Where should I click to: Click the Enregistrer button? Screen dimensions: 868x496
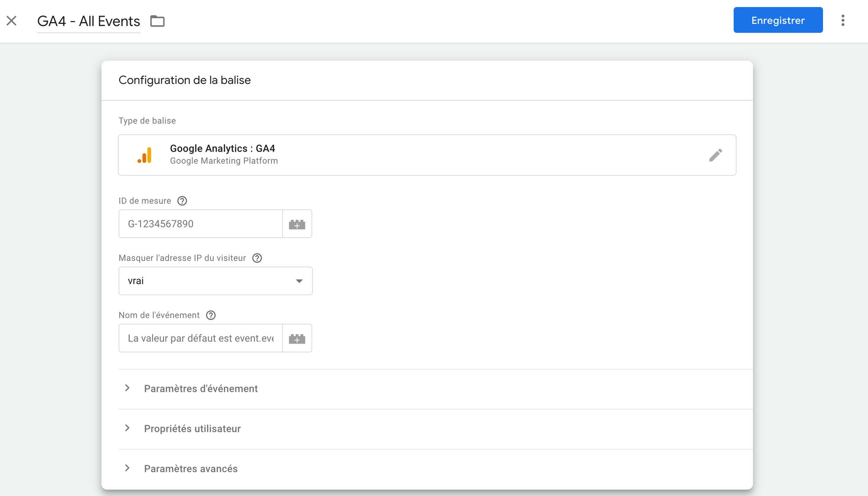pyautogui.click(x=778, y=20)
